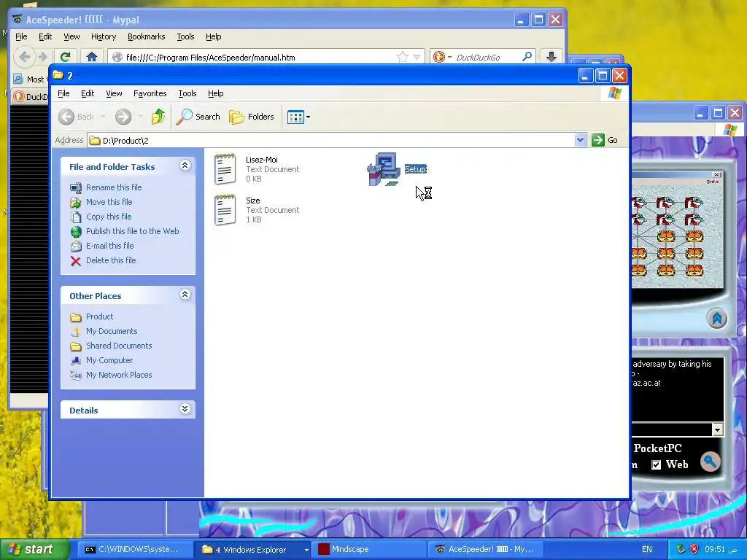747x560 pixels.
Task: Click the Go button next to address bar
Action: (x=605, y=140)
